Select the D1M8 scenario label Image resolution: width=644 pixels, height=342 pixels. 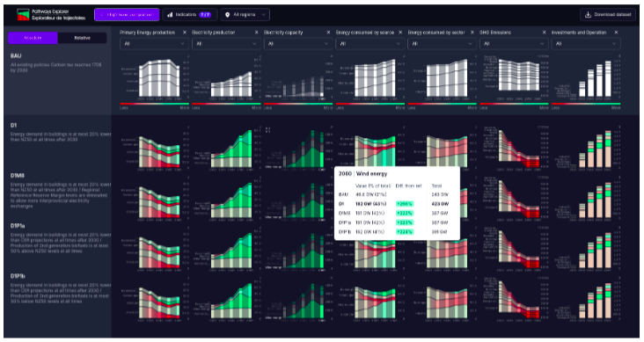point(18,175)
